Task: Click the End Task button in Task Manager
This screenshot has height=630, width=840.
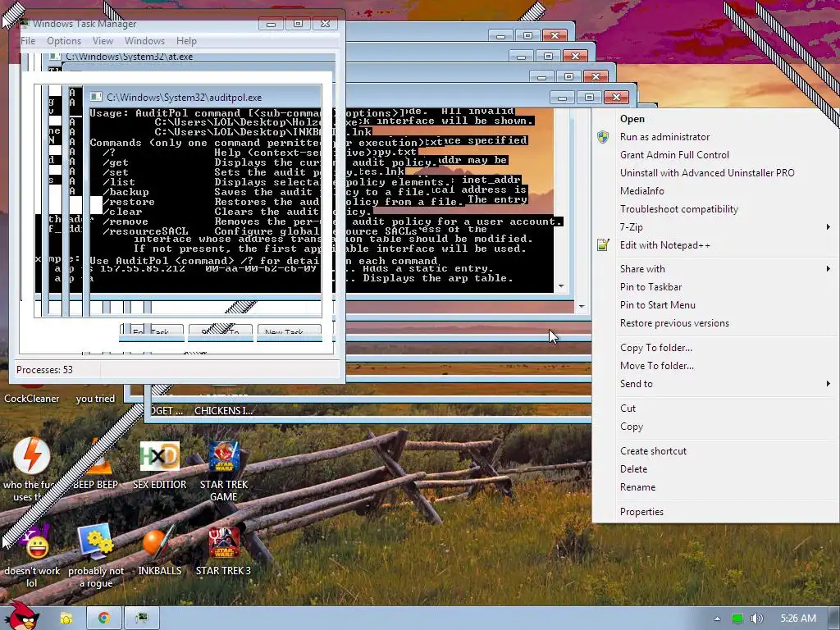Action: (152, 332)
